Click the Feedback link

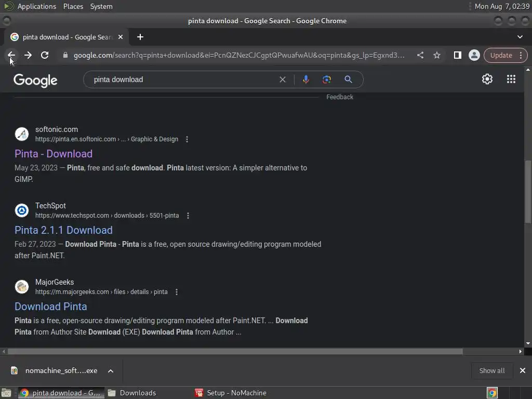(x=340, y=97)
